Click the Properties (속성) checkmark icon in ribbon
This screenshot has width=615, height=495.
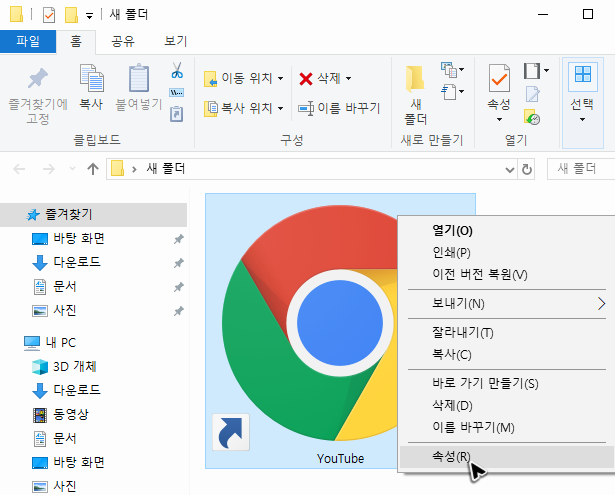tap(499, 78)
